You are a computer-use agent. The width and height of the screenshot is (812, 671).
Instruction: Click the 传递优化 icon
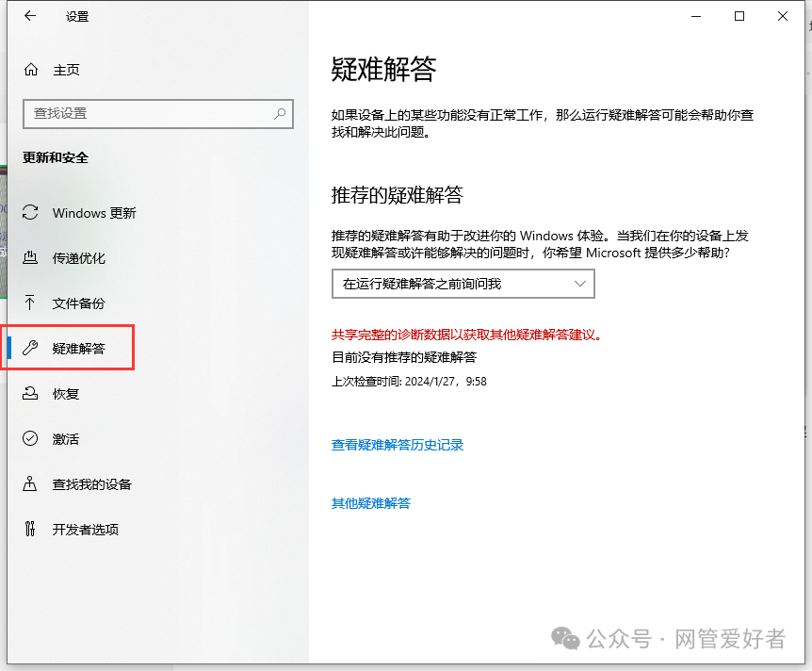click(x=30, y=257)
